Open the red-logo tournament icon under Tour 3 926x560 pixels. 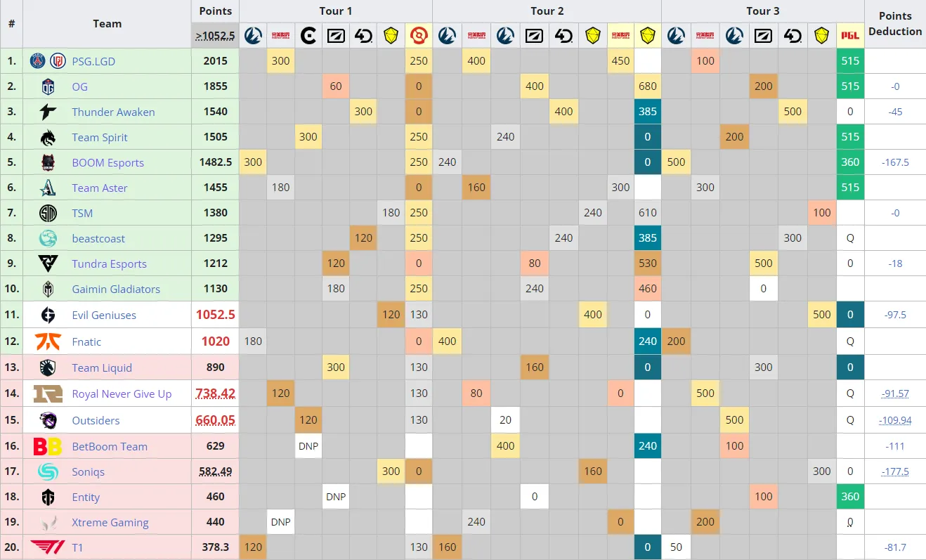click(x=705, y=35)
